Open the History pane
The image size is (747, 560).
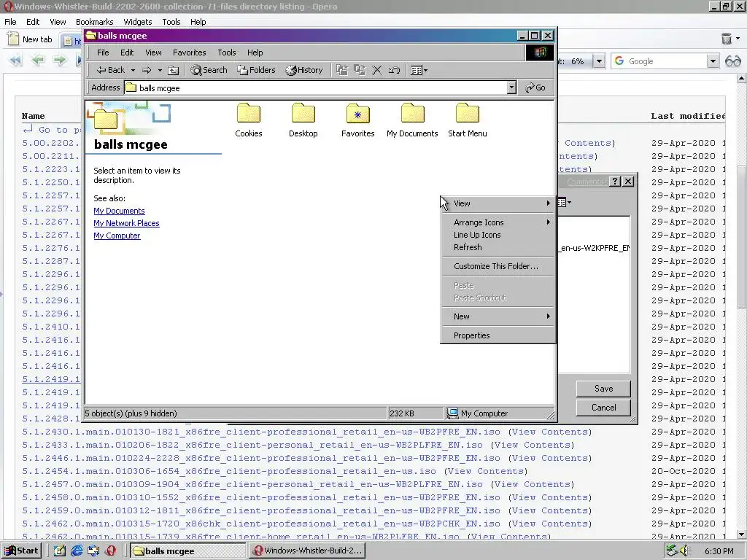[x=304, y=70]
